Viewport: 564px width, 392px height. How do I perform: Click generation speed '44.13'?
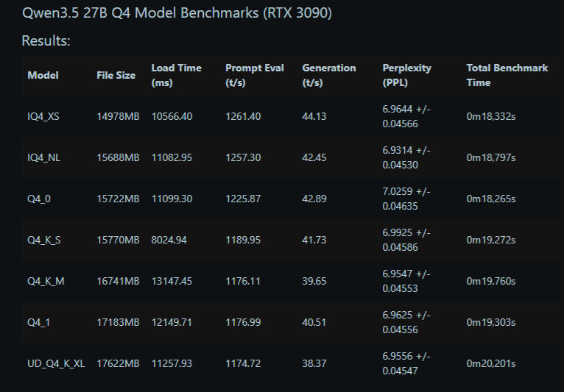click(x=314, y=116)
